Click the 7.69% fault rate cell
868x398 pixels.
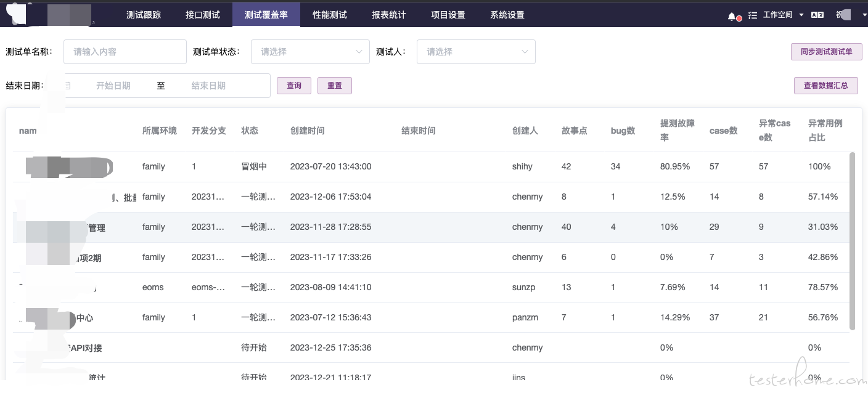(x=673, y=287)
